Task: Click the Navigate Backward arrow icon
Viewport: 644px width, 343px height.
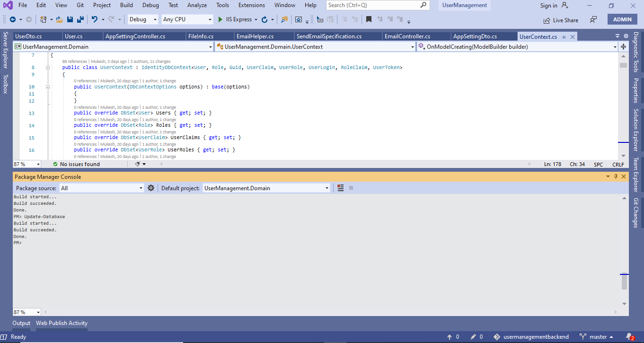Action: [x=12, y=19]
